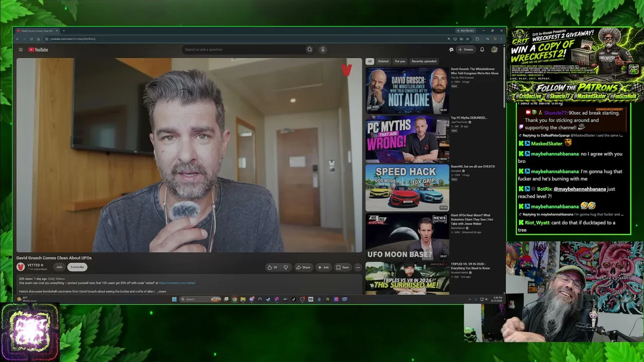Click 'NewsNation' channel name in sidebar
The width and height of the screenshot is (644, 362).
click(x=458, y=228)
